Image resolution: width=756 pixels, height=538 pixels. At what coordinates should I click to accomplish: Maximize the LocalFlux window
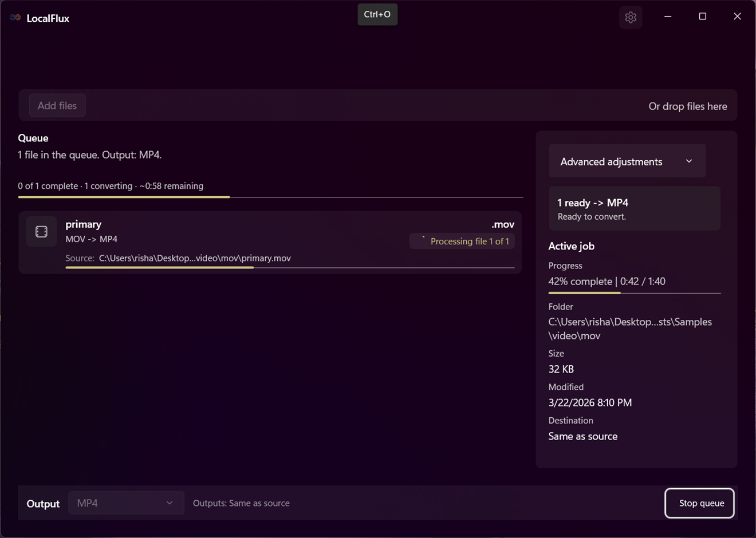(x=703, y=17)
